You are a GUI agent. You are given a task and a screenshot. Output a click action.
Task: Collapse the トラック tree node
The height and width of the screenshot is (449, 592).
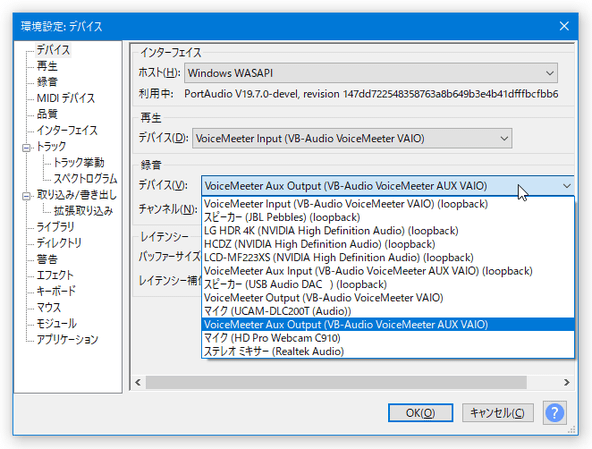pos(26,148)
